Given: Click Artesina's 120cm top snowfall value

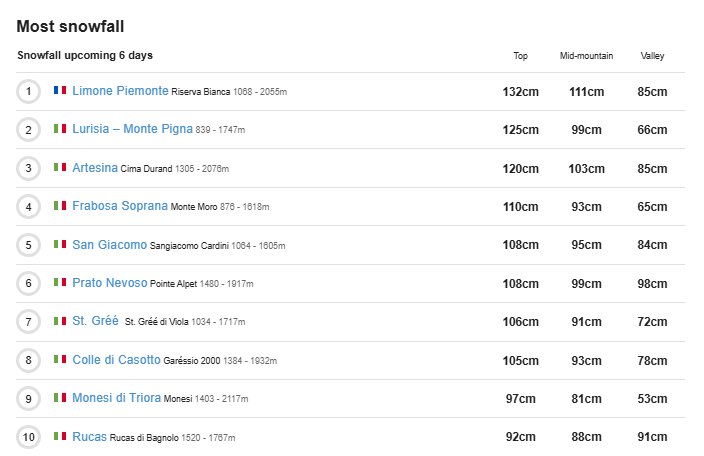Looking at the screenshot, I should coord(520,168).
